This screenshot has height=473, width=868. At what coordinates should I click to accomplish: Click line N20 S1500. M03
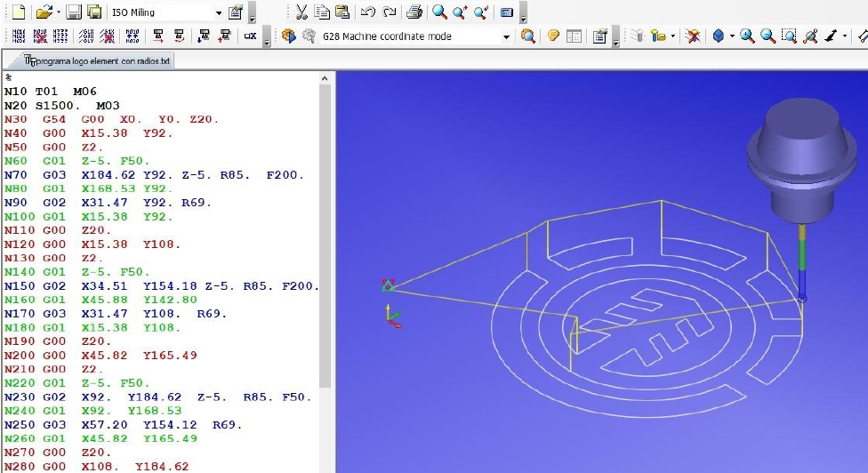61,105
